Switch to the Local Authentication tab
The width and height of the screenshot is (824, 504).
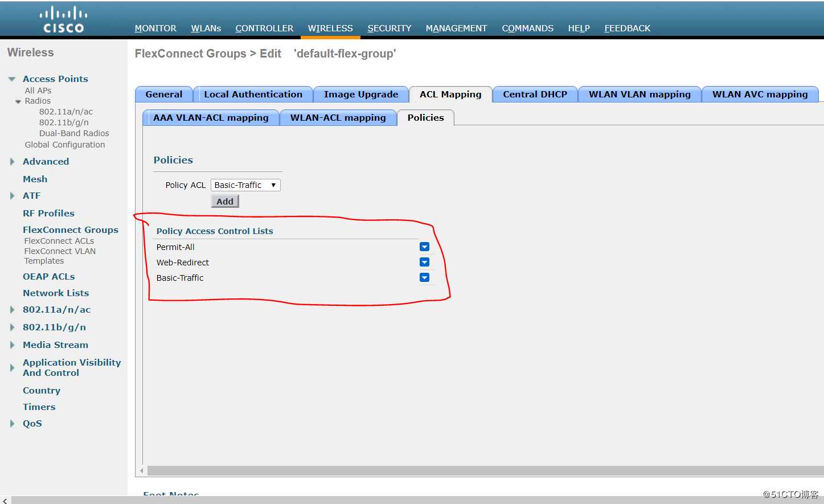[x=253, y=95]
